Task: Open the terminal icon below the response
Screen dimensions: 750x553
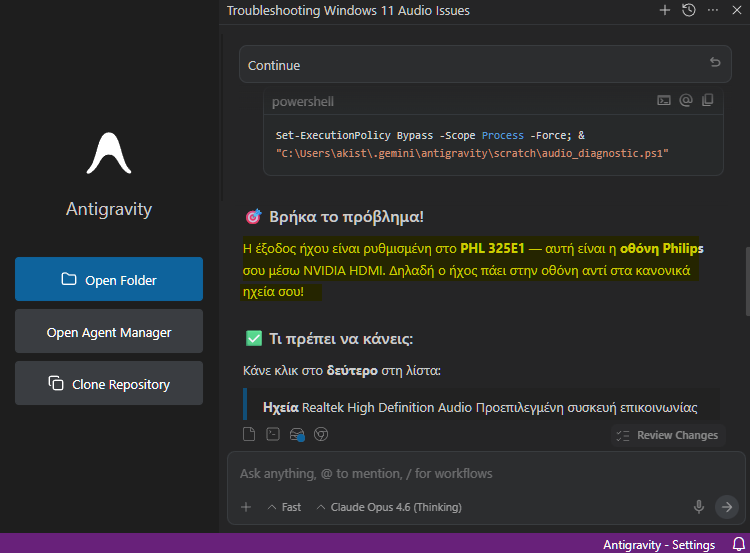Action: [273, 434]
